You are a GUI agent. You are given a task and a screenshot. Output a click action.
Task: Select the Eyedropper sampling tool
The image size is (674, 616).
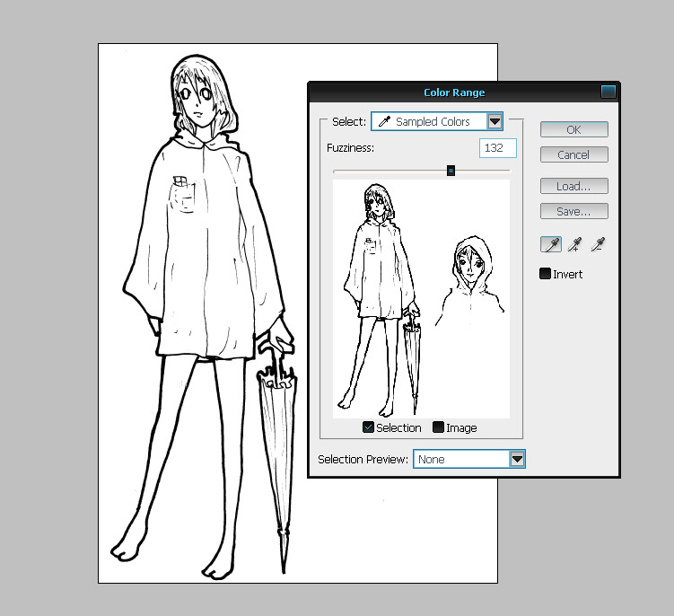(551, 245)
